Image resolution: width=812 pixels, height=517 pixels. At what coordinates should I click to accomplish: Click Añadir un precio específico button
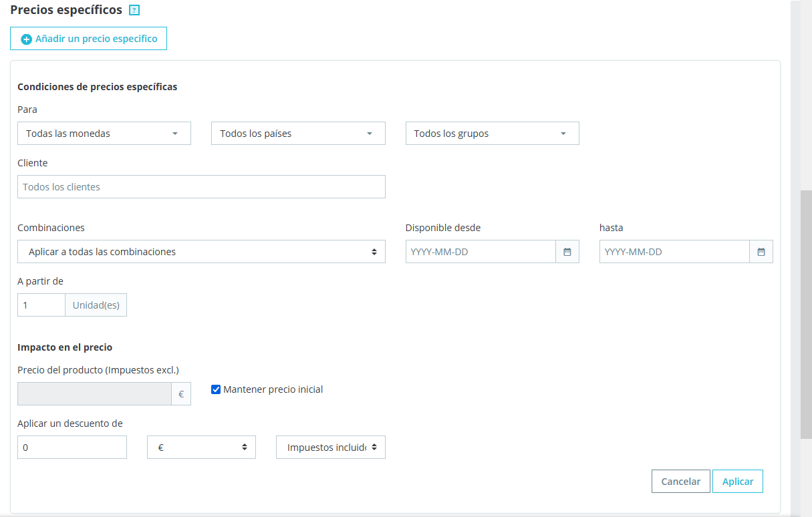point(88,39)
